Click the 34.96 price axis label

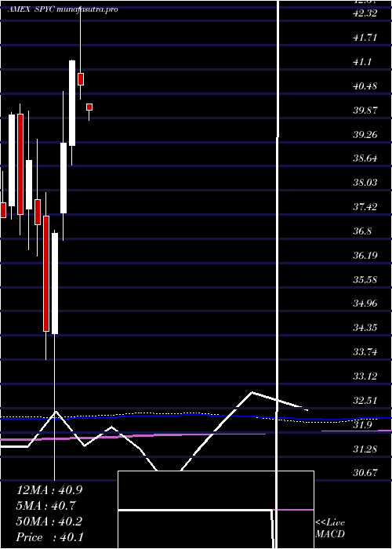[x=365, y=304]
